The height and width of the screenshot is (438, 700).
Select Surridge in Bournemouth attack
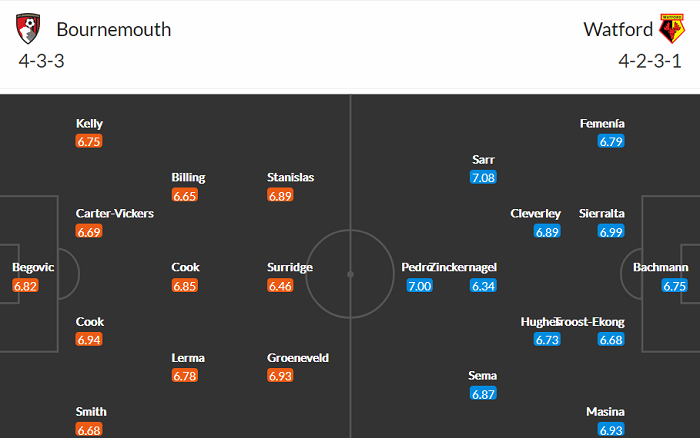pos(290,267)
